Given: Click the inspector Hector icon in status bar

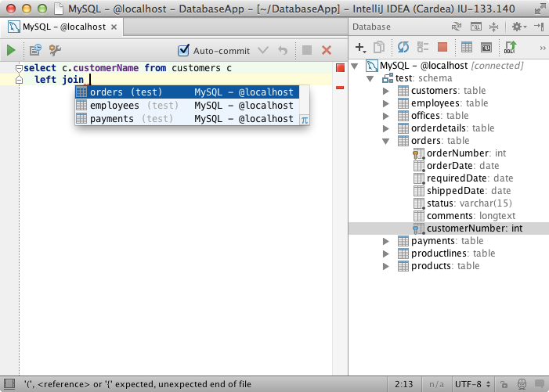Looking at the screenshot, I should 522,384.
